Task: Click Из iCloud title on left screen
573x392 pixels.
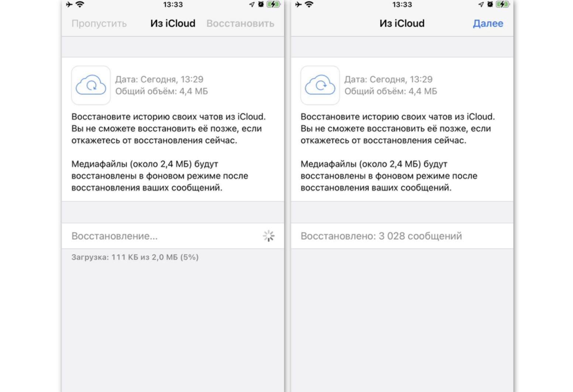Action: [173, 23]
